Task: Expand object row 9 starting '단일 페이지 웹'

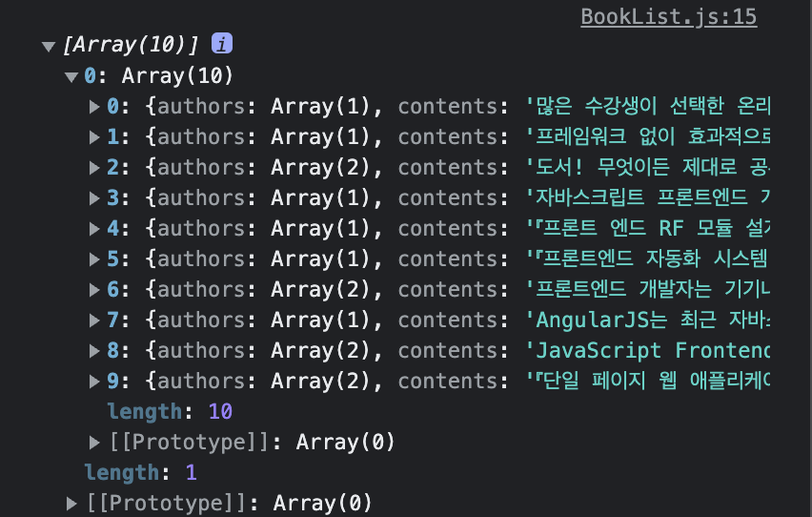Action: pos(94,382)
